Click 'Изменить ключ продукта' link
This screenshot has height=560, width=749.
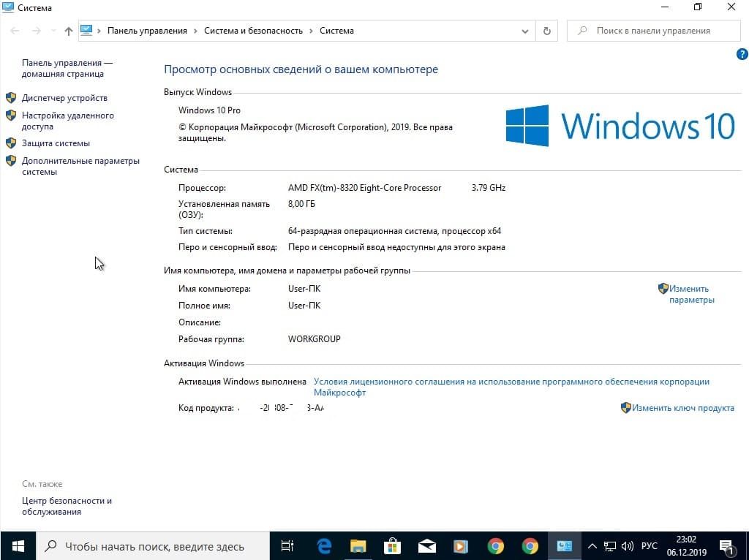pos(683,408)
